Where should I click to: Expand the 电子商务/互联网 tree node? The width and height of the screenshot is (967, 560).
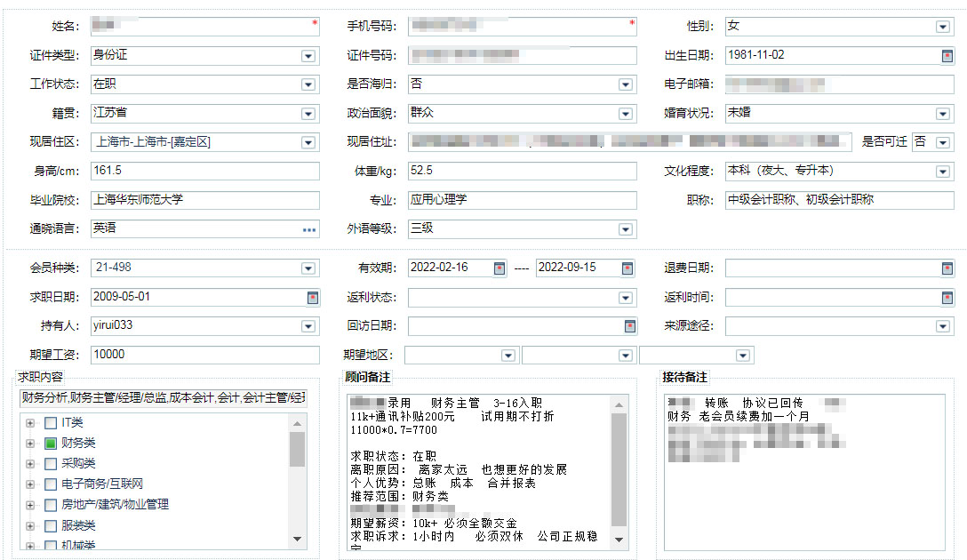coord(29,484)
